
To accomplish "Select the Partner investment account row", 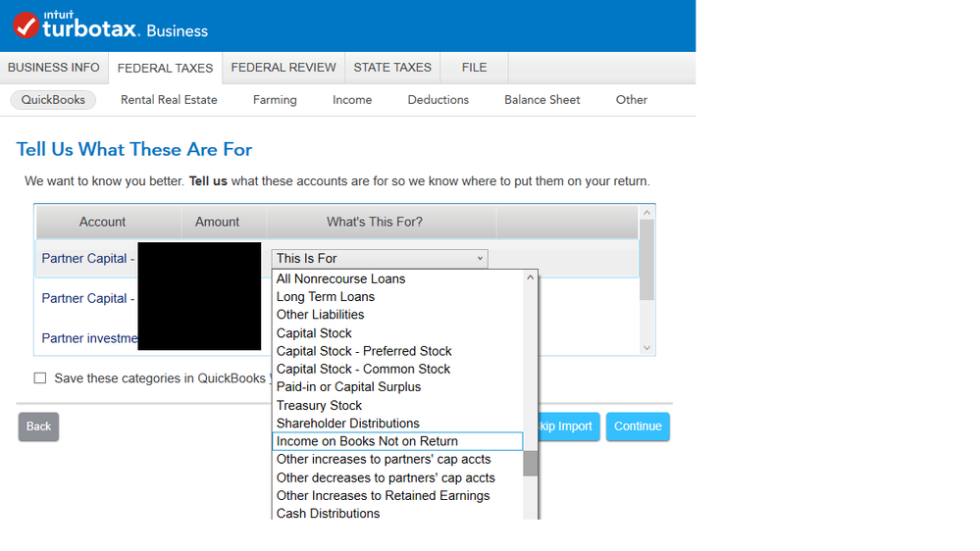I will pos(337,338).
